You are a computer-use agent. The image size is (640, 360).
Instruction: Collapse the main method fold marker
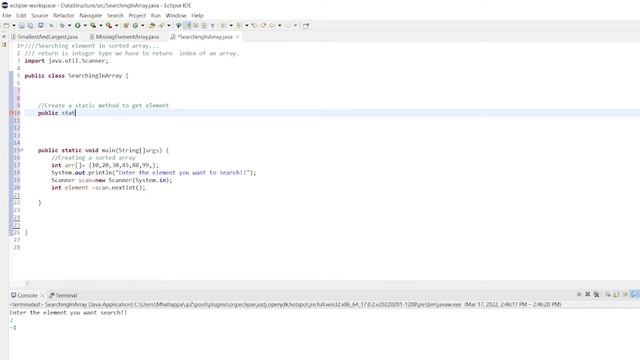tap(22, 150)
